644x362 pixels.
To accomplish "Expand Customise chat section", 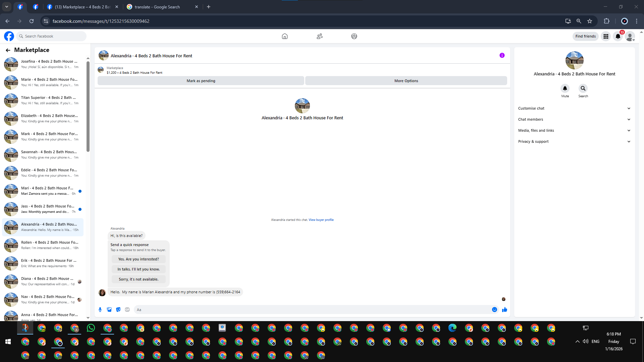I will [574, 108].
